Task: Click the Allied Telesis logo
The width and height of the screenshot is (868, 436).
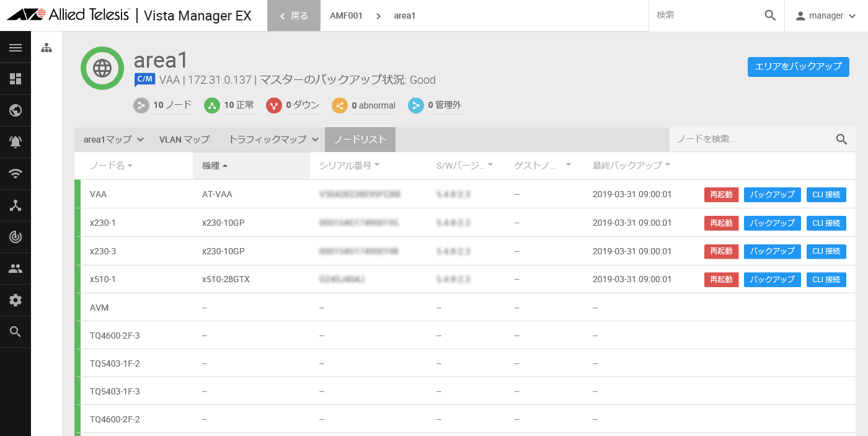Action: click(68, 15)
